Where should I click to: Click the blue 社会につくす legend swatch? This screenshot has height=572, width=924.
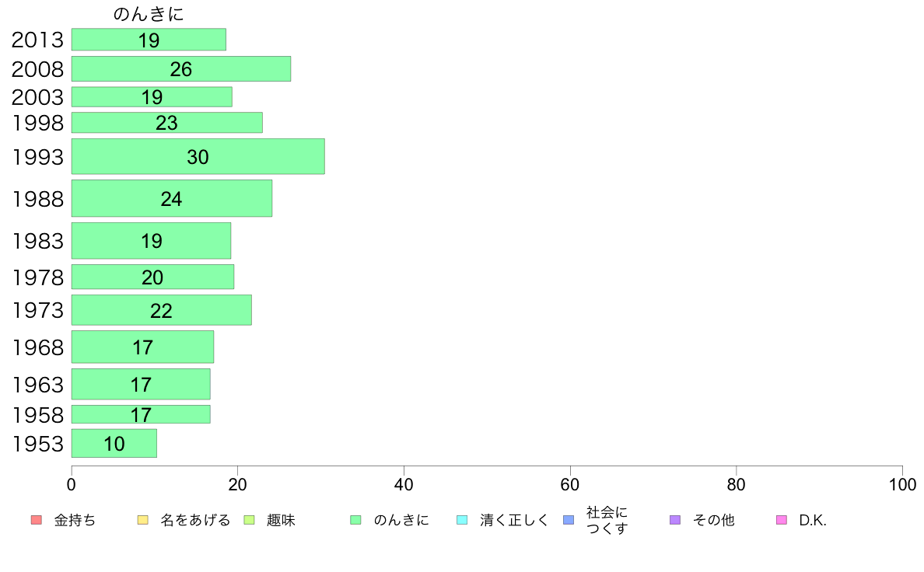tap(569, 520)
